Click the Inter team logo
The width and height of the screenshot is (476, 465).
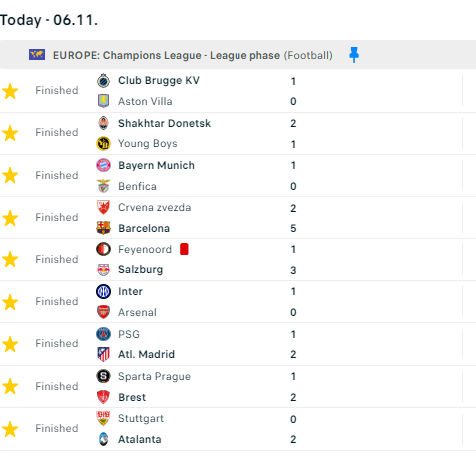point(103,291)
